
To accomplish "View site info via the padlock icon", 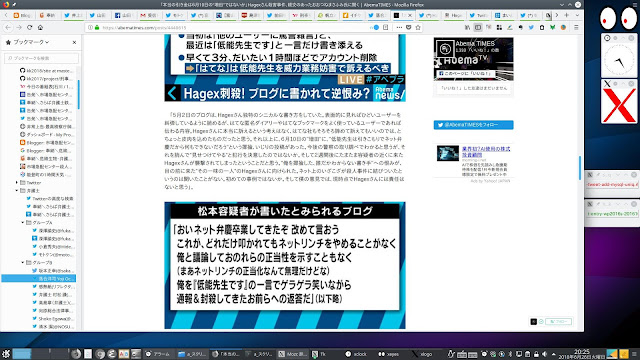I will 97,28.
